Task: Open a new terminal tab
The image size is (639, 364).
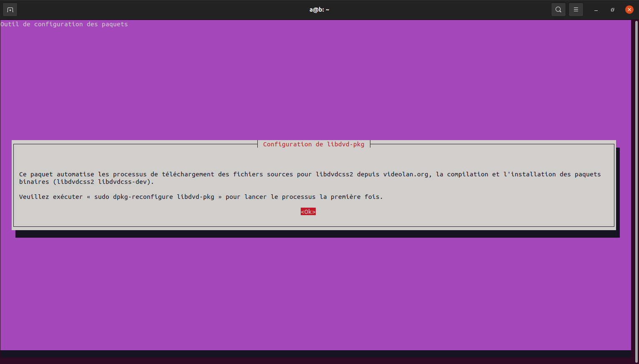Action: (10, 10)
